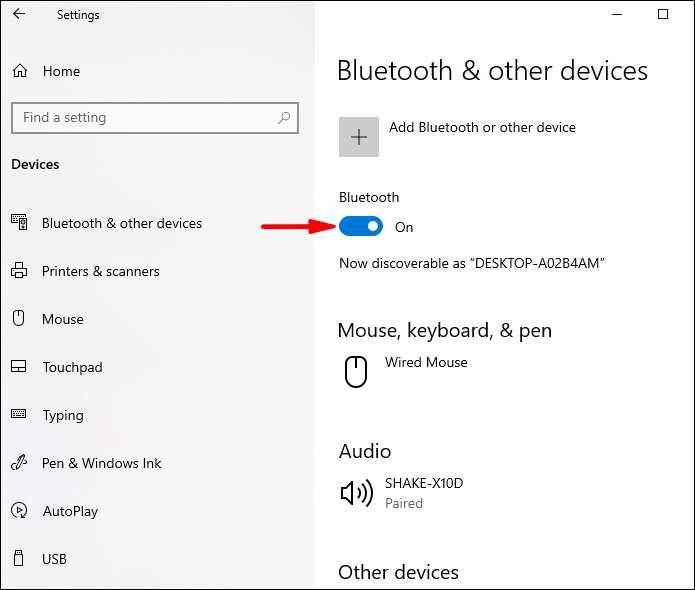Viewport: 695px width, 590px height.
Task: Click the Printers & scanners icon
Action: tap(19, 271)
